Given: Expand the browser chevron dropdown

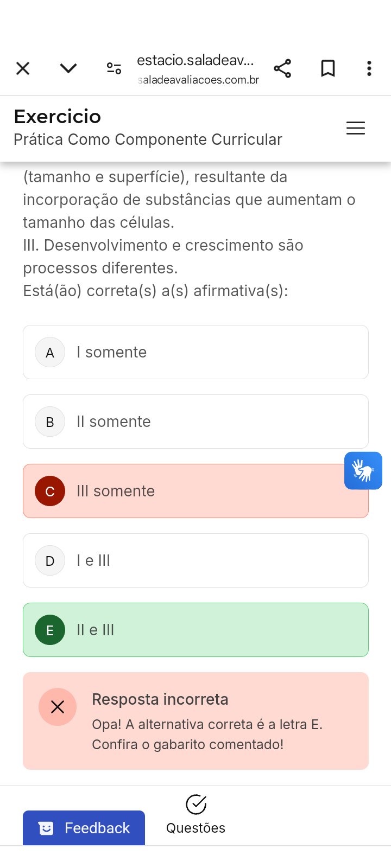Looking at the screenshot, I should [x=68, y=68].
